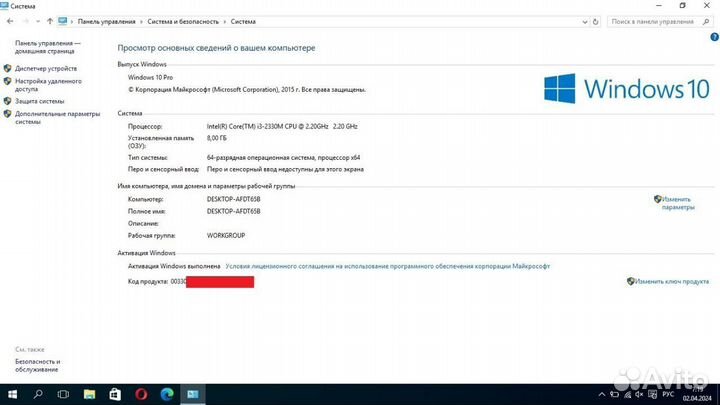Open 'Панель управления — домашняя страница'
The image size is (720, 405).
pyautogui.click(x=47, y=47)
